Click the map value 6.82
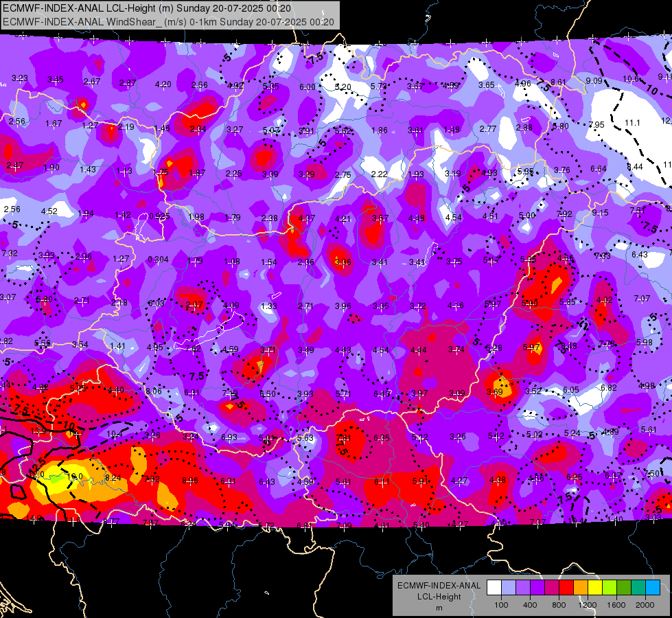The width and height of the screenshot is (672, 618). (x=609, y=388)
